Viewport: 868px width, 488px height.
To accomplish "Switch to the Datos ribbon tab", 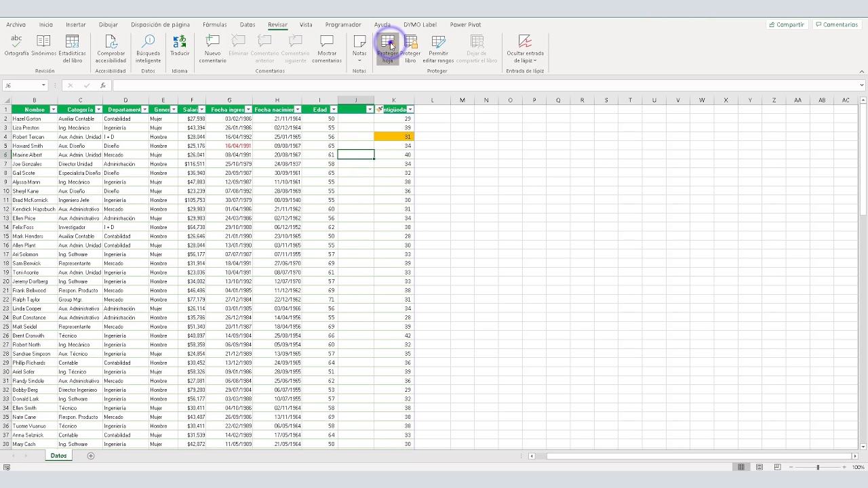I will coord(248,24).
